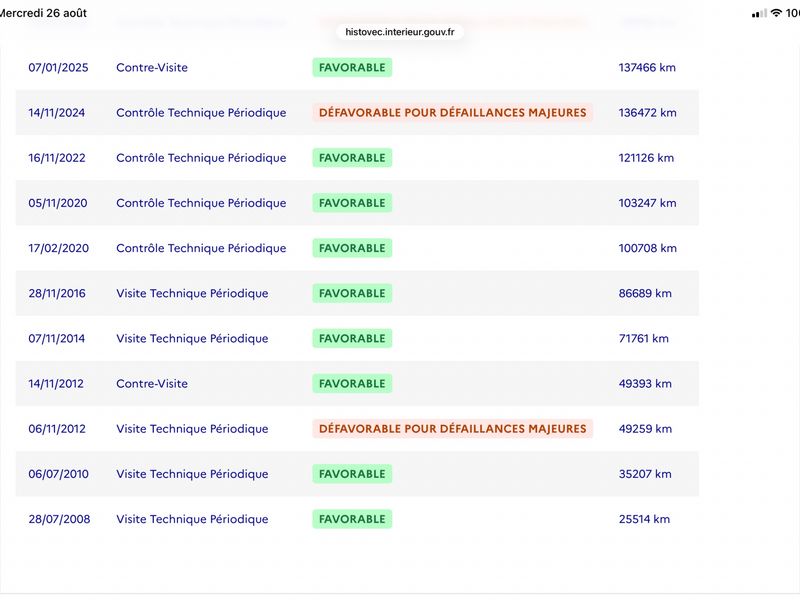Screen dimensions: 800x600
Task: Select the FAVORABLE badge for 07/01/2025
Action: pyautogui.click(x=352, y=67)
